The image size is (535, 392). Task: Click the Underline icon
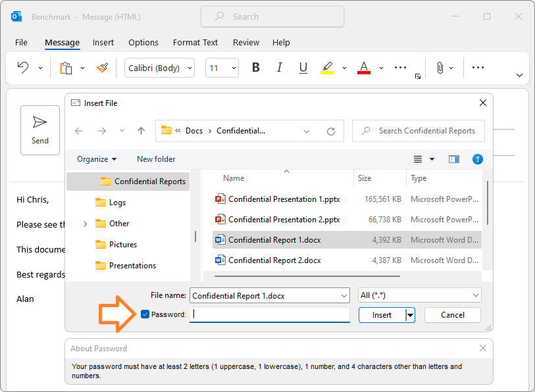(303, 68)
